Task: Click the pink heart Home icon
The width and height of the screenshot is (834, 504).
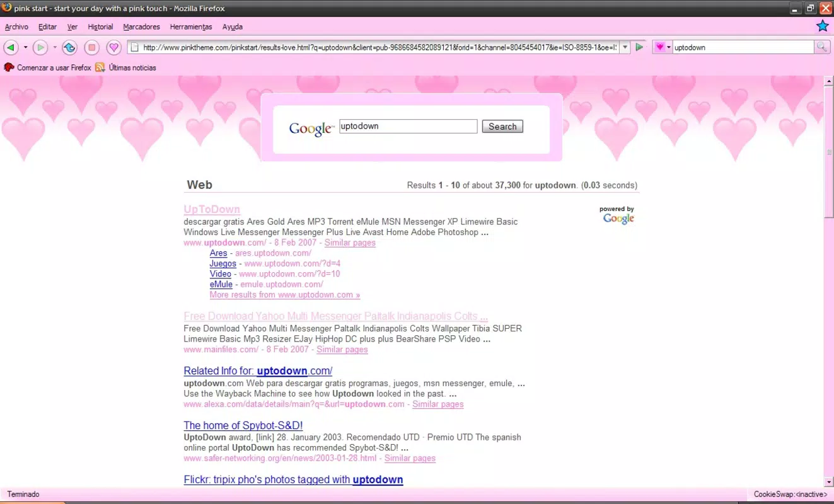Action: click(113, 47)
